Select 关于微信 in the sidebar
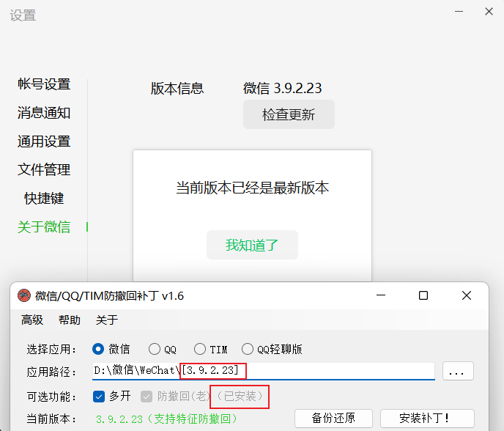504x431 pixels. [44, 226]
